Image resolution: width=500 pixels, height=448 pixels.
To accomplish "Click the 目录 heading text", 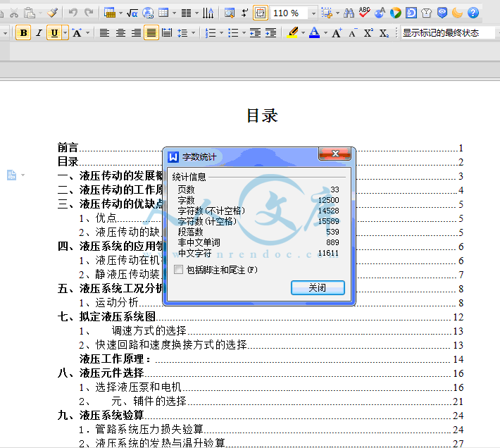I will point(262,116).
